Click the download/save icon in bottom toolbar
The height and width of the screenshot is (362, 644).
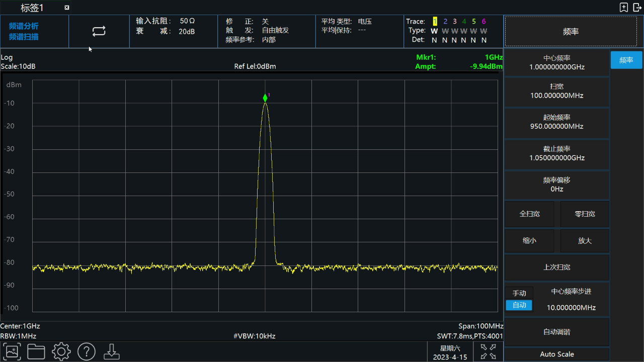112,351
